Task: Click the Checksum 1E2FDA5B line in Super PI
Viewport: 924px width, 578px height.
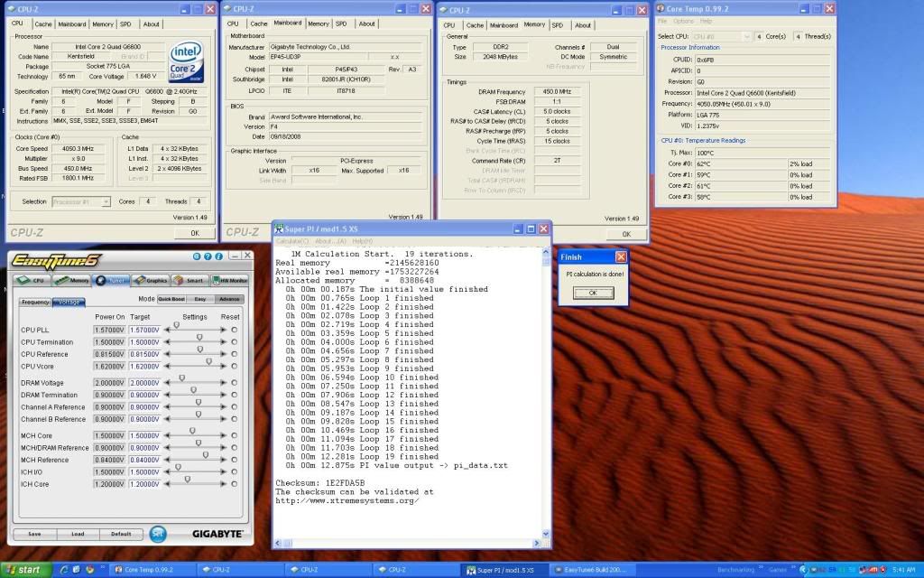Action: (x=320, y=483)
